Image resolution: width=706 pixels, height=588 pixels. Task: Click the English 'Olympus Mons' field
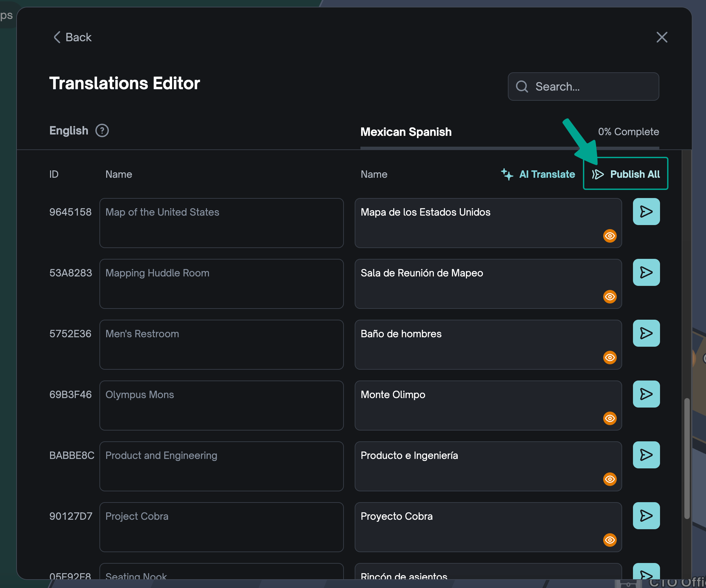tap(221, 406)
